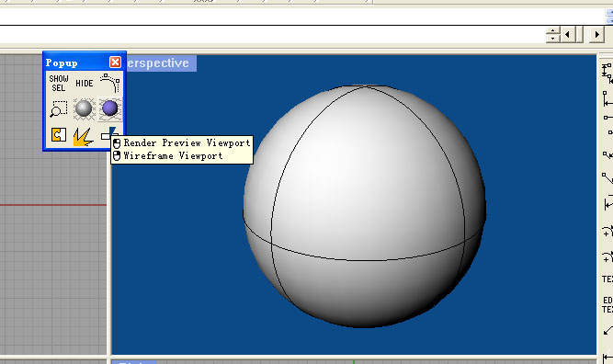This screenshot has height=364, width=613.
Task: Click the TEXT tool in right sidebar
Action: [x=607, y=279]
